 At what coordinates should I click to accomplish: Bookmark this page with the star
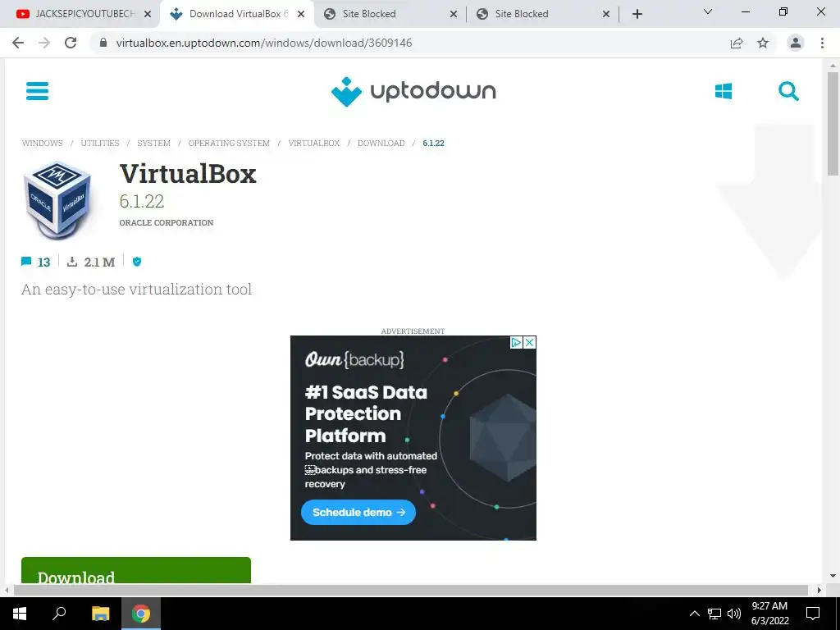coord(763,43)
